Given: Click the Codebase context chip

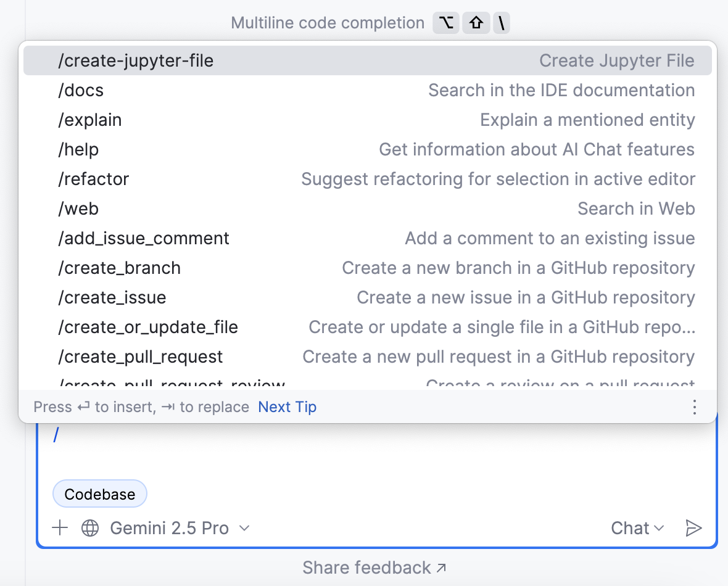Looking at the screenshot, I should pyautogui.click(x=100, y=494).
